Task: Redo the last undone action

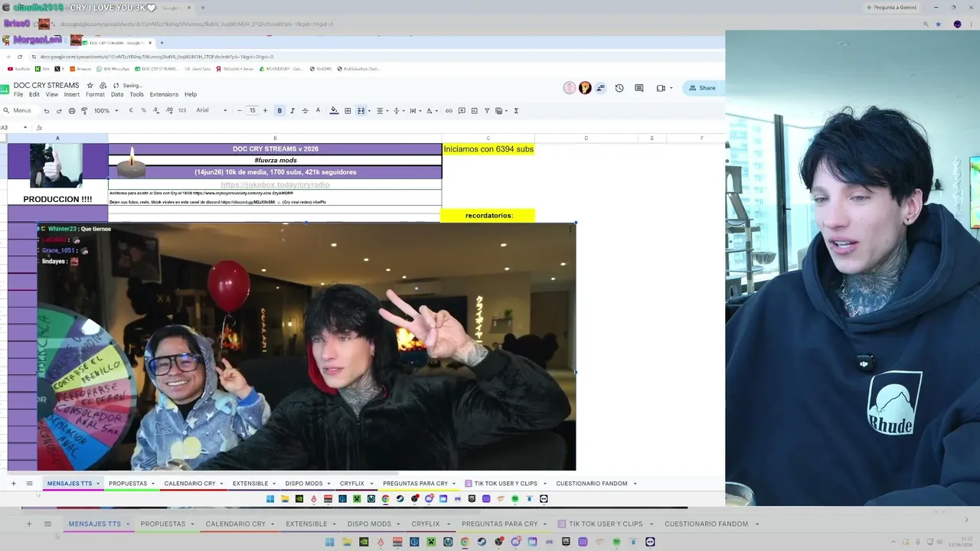Action: 59,111
